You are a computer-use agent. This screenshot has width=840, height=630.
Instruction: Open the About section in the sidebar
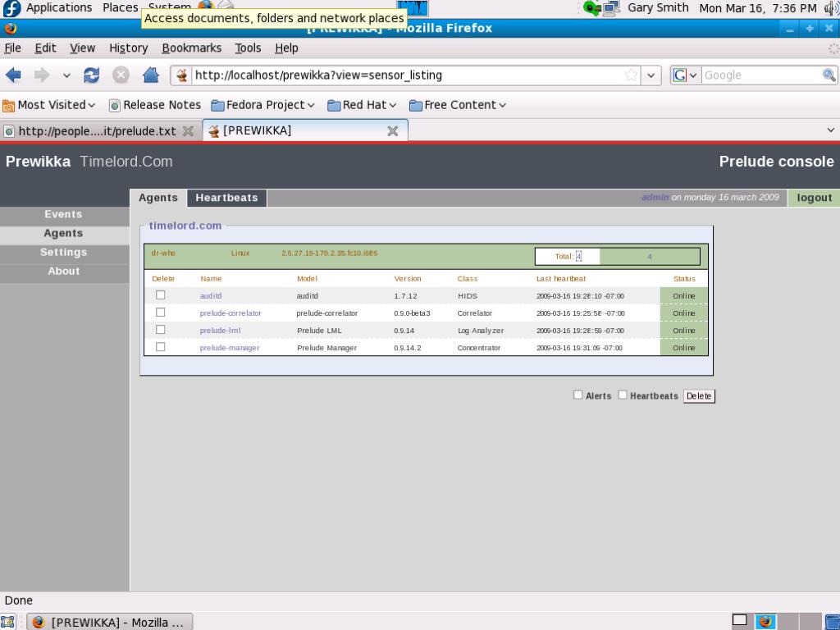coord(64,271)
